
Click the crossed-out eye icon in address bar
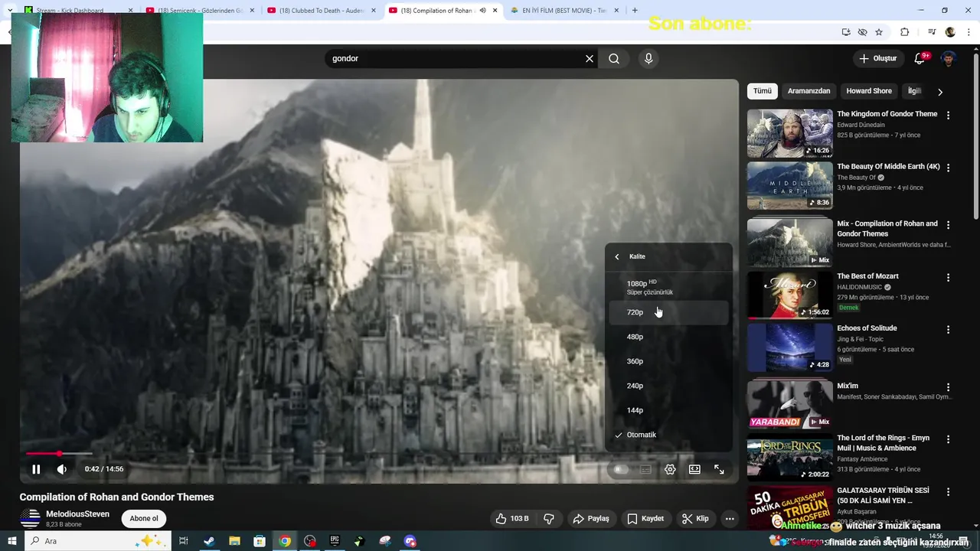click(x=863, y=32)
